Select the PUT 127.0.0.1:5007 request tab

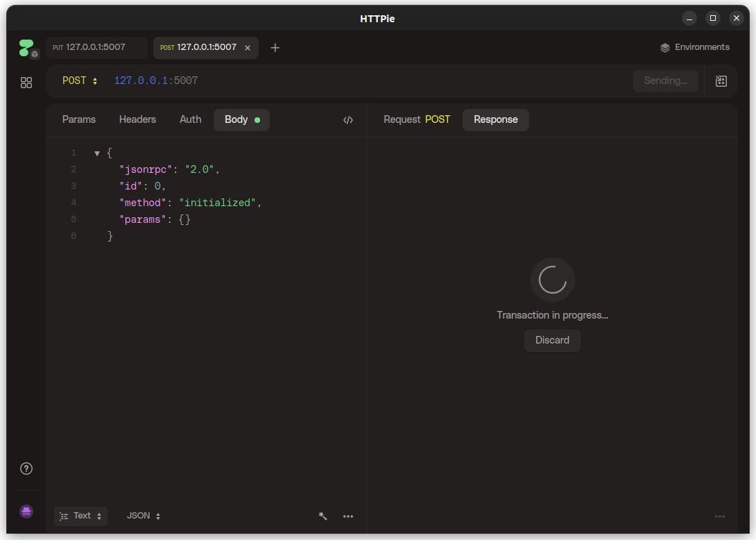click(x=96, y=47)
